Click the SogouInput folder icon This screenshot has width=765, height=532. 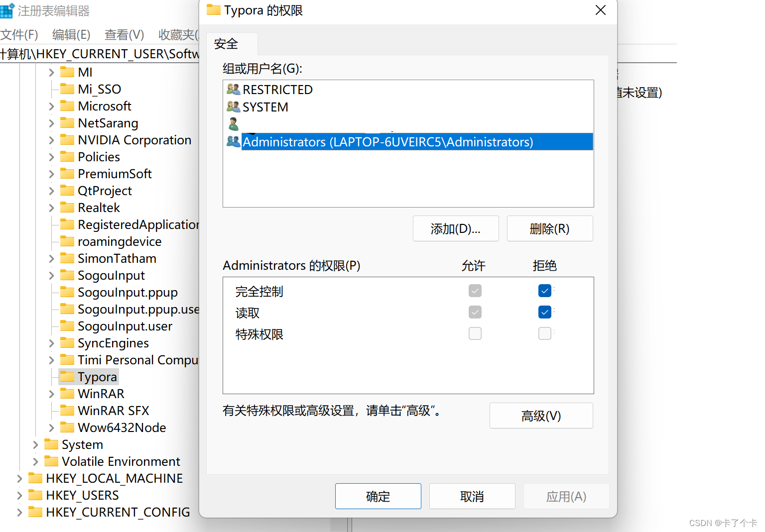click(x=67, y=275)
